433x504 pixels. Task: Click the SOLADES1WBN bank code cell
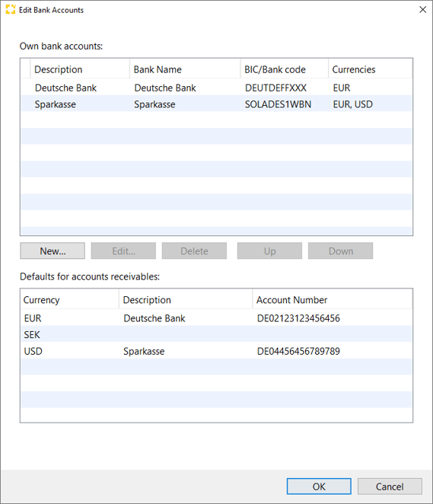pyautogui.click(x=279, y=104)
